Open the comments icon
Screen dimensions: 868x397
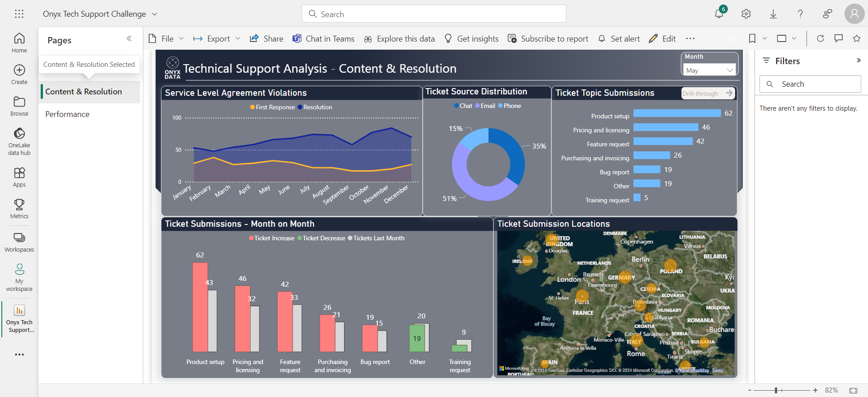point(838,38)
